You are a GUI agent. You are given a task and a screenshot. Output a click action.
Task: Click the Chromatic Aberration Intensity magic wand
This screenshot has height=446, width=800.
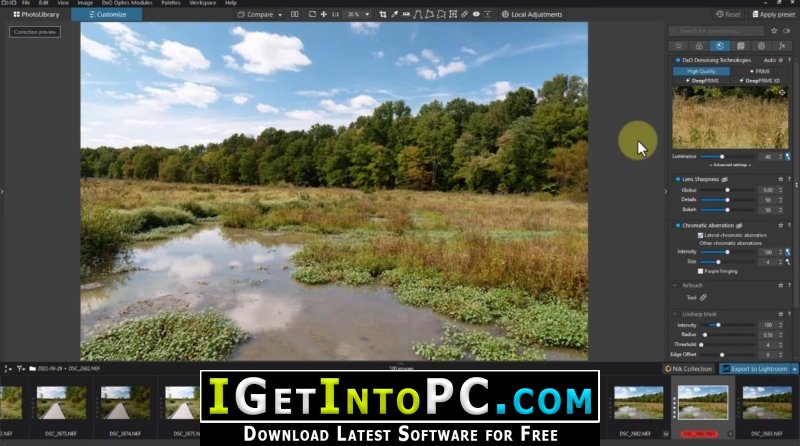[x=788, y=252]
